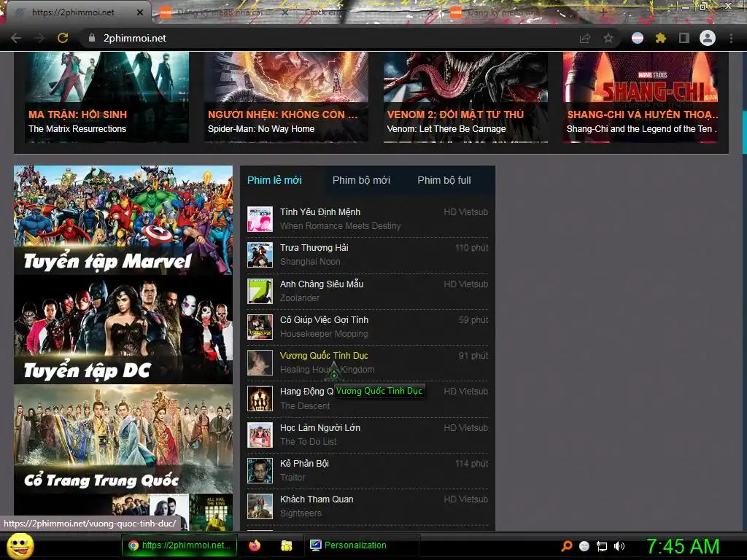Close the 2phimmoi.net browser tab
Viewport: 747px width, 560px height.
(x=140, y=12)
